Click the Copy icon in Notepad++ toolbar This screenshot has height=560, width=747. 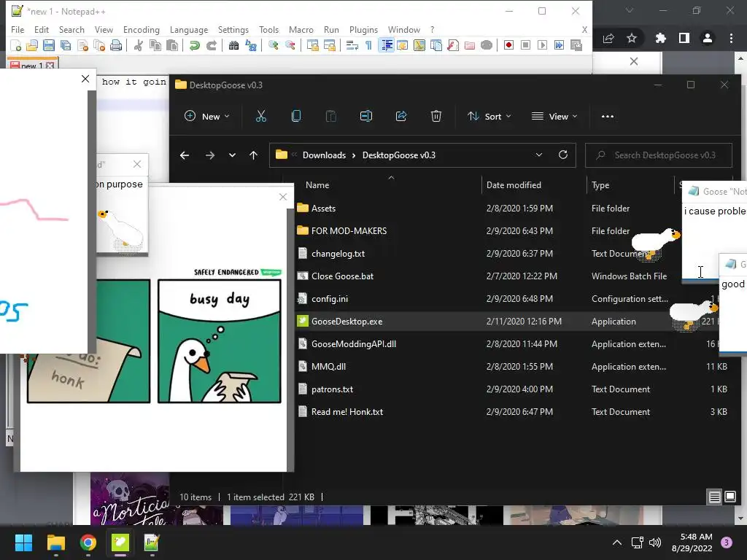(x=155, y=45)
